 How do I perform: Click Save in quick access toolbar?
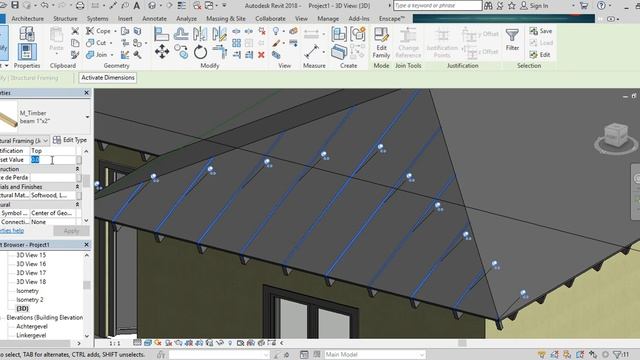[15, 5]
